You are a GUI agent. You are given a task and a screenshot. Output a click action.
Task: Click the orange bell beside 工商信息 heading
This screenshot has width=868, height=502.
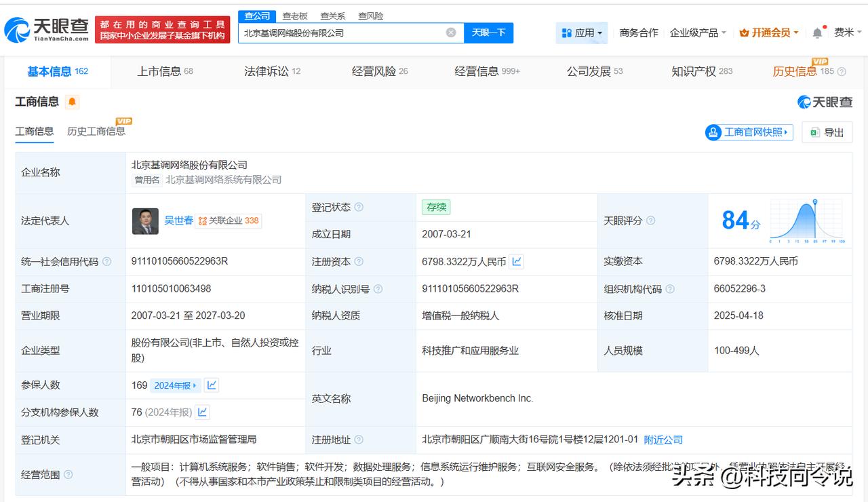tap(72, 102)
